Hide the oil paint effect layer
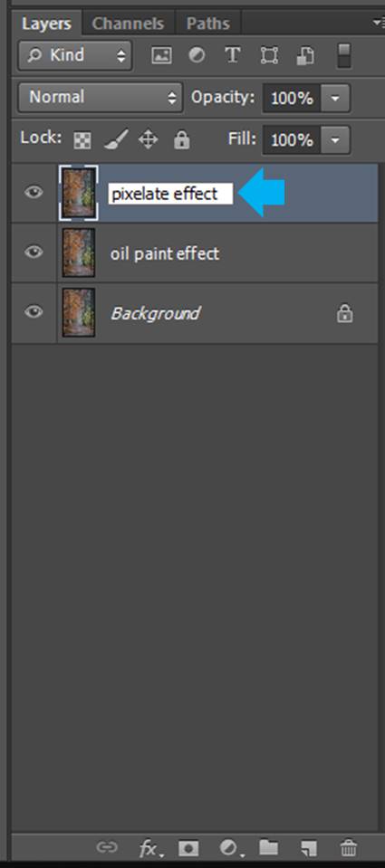385x868 pixels. pos(34,253)
